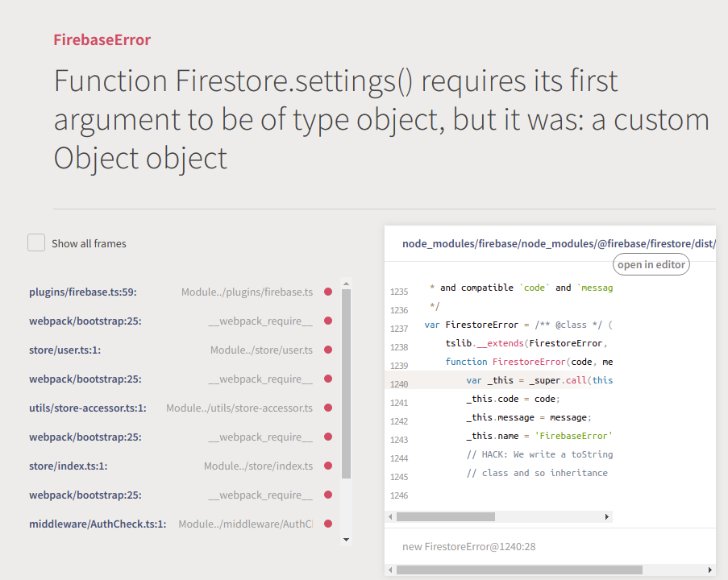
Task: Select the store/user.ts:1 stack frame
Action: pyautogui.click(x=161, y=350)
